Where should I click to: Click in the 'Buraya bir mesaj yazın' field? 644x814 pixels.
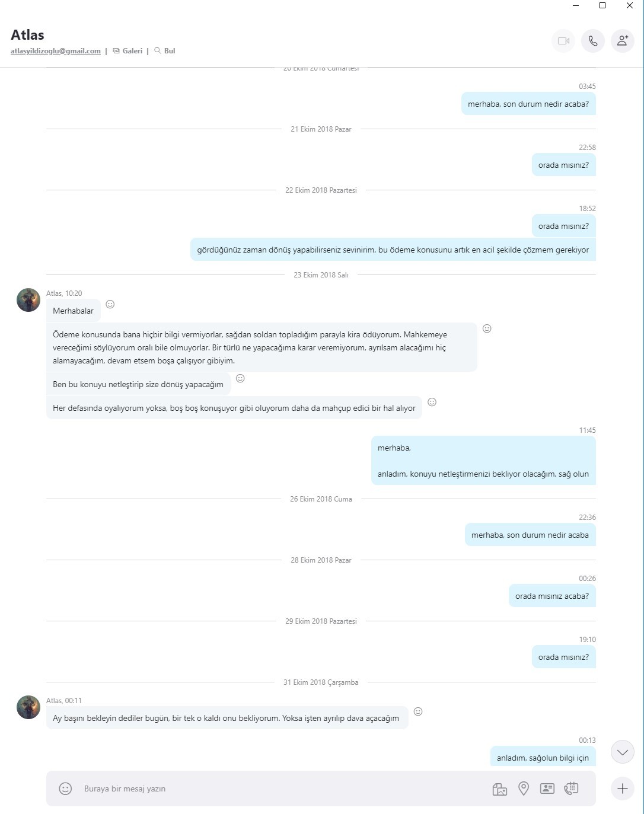pos(279,789)
